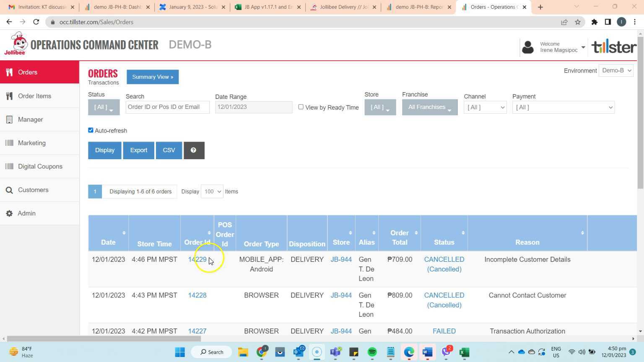
Task: Click the Jollibee logo icon
Action: tap(16, 44)
